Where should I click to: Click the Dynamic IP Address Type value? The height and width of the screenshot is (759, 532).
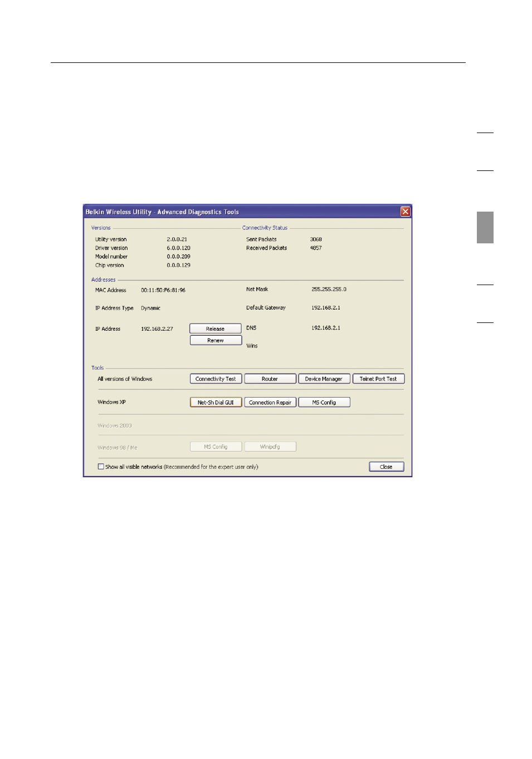150,309
